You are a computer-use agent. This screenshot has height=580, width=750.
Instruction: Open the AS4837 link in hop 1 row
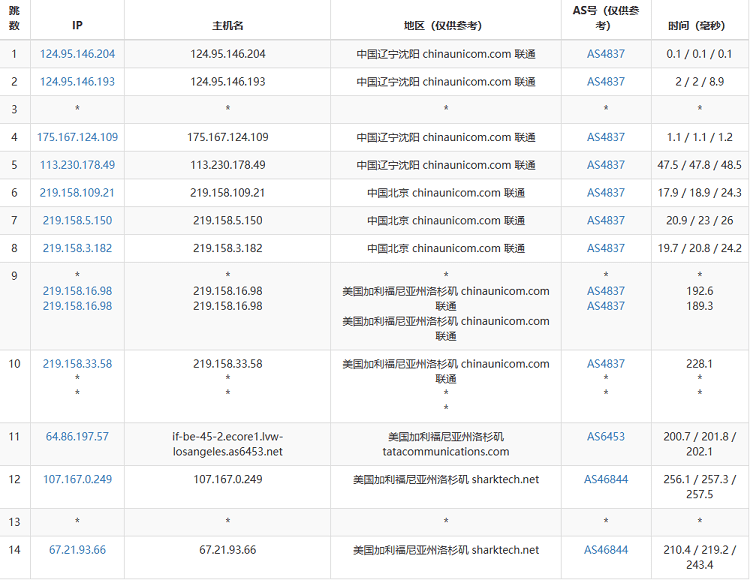coord(605,54)
